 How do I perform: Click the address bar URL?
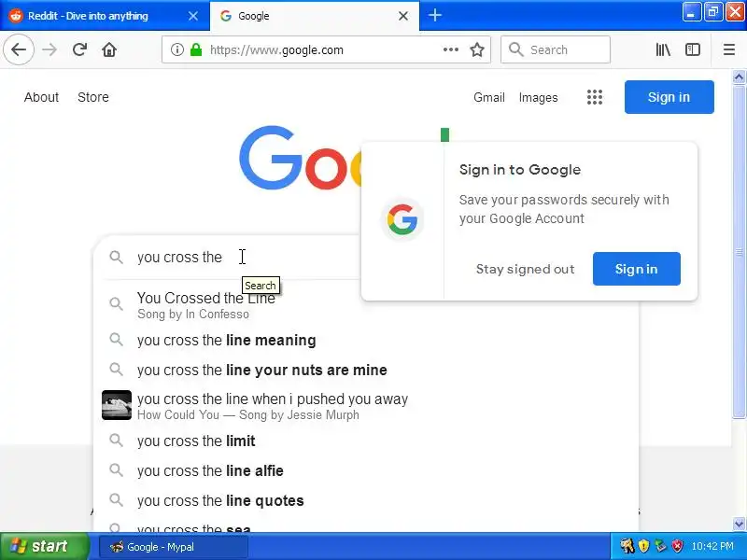(x=276, y=50)
